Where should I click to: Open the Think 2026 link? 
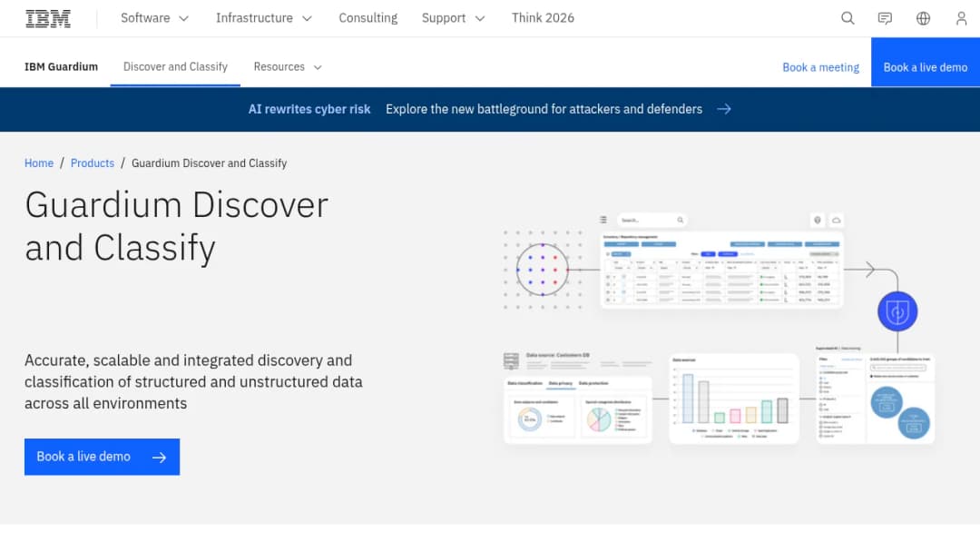543,18
